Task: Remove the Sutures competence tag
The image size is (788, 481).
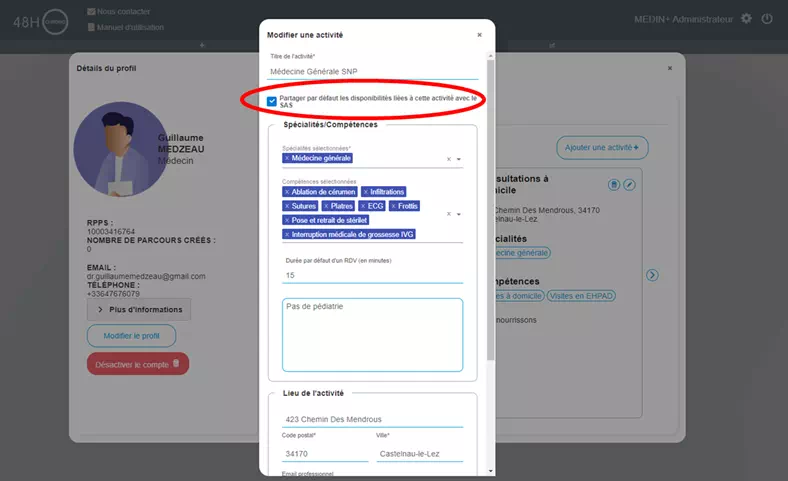Action: 287,206
